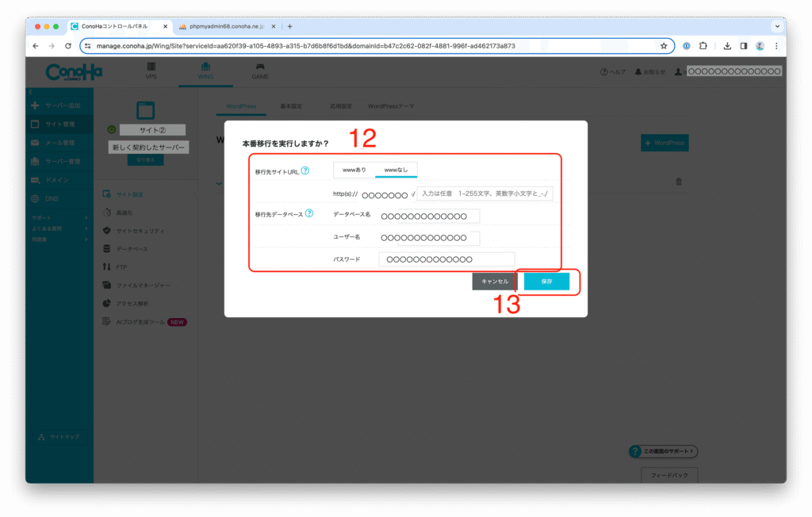
Task: Open the browser three-dot menu
Action: click(776, 46)
